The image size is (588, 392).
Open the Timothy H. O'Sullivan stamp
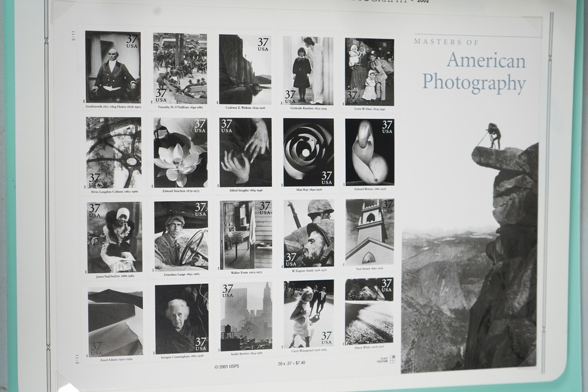180,68
